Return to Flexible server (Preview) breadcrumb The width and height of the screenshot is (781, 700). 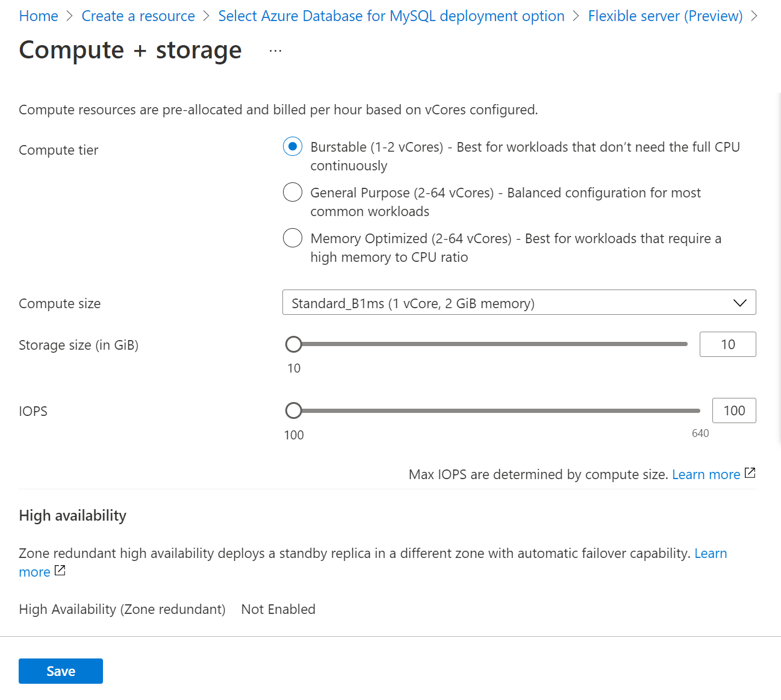[665, 16]
